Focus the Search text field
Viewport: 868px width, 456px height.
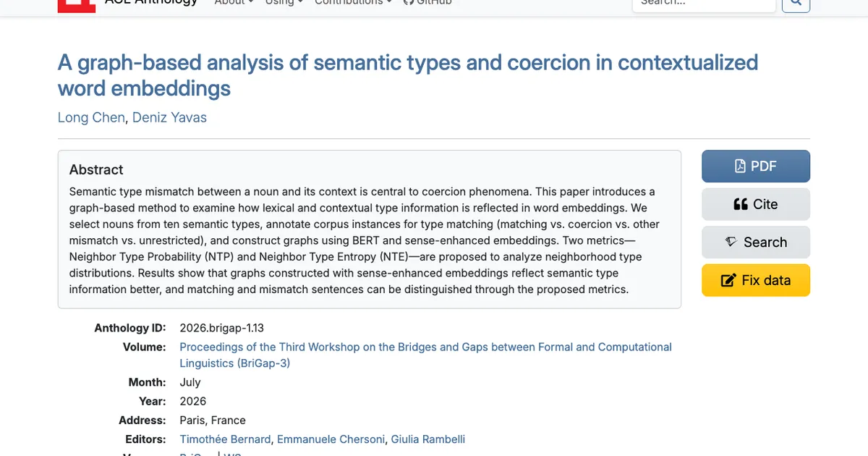[704, 3]
